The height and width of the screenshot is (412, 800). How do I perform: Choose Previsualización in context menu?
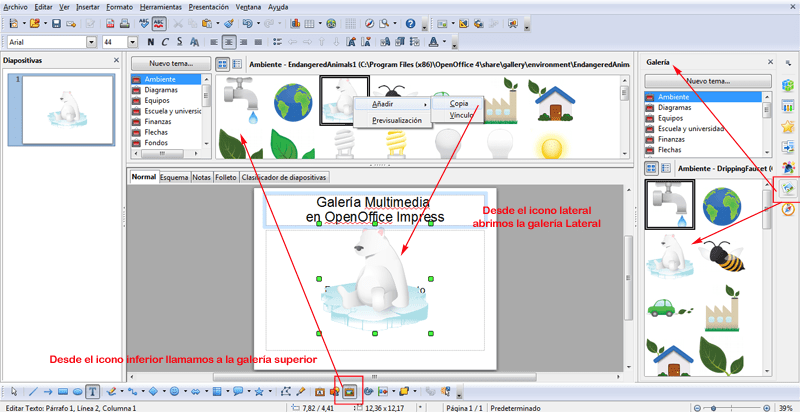tap(396, 121)
